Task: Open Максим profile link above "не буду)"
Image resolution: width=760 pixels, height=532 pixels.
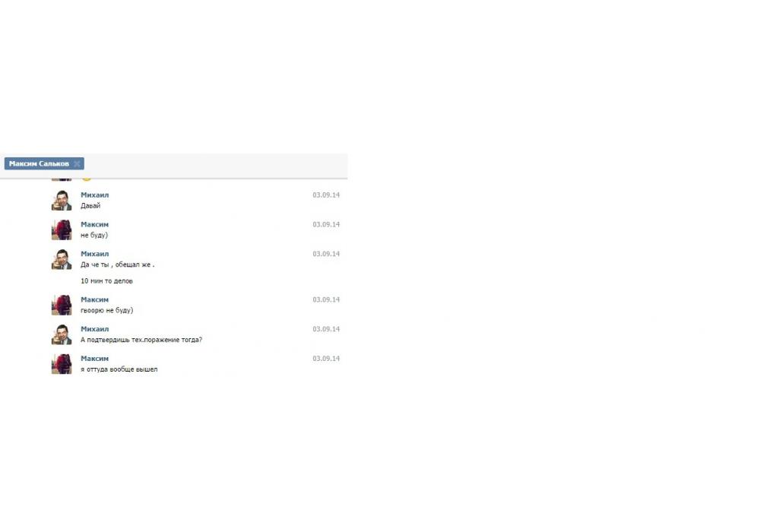Action: [x=94, y=224]
